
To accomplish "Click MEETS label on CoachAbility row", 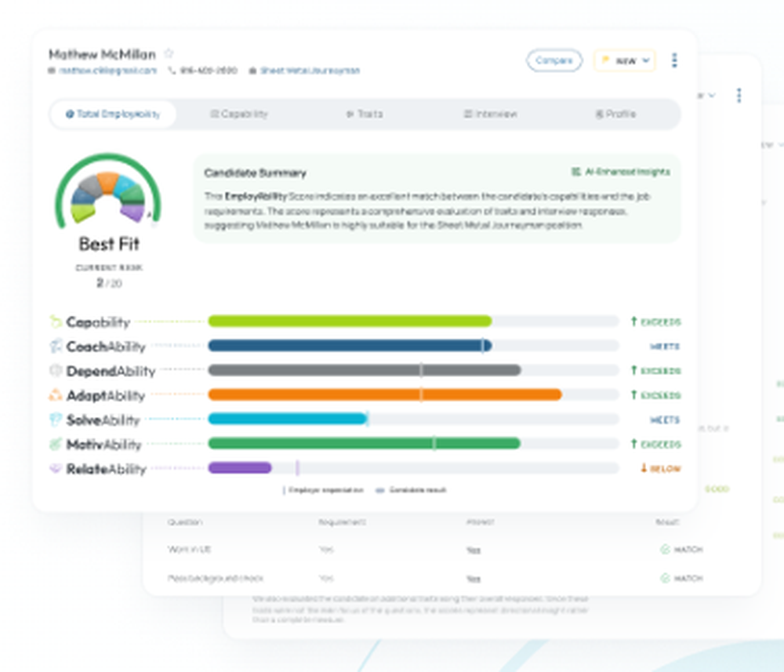I will point(665,346).
